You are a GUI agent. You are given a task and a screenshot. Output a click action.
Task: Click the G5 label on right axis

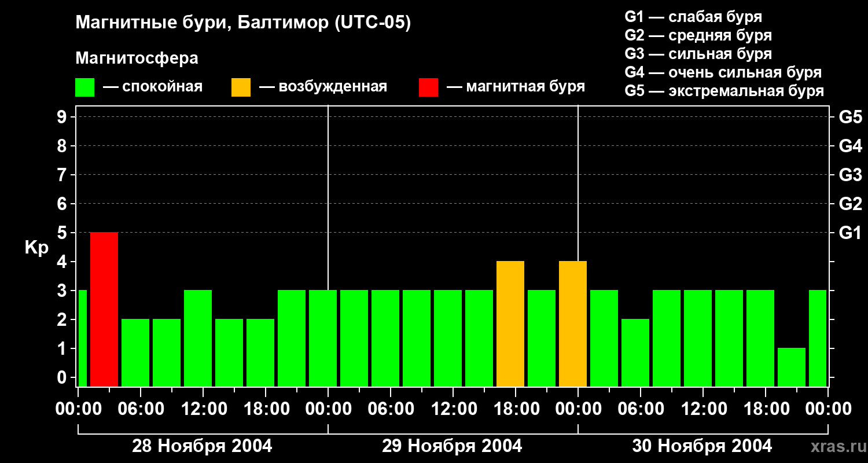[850, 117]
